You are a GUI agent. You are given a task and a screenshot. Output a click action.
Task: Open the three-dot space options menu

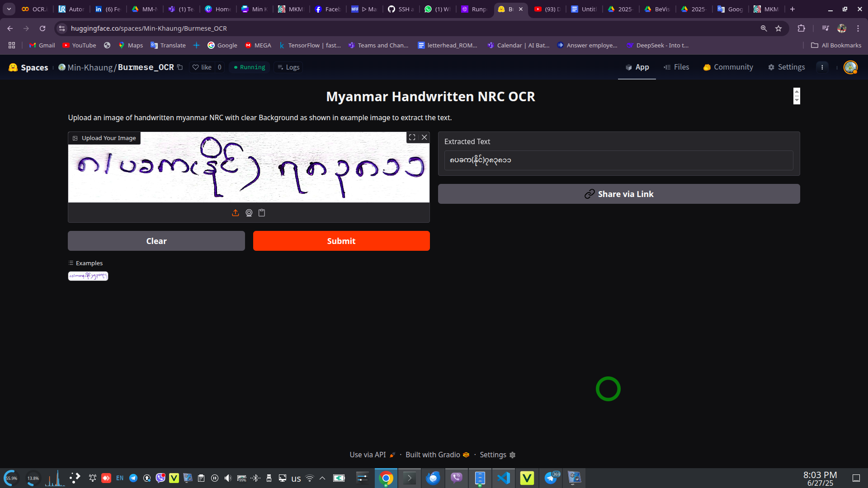(822, 67)
